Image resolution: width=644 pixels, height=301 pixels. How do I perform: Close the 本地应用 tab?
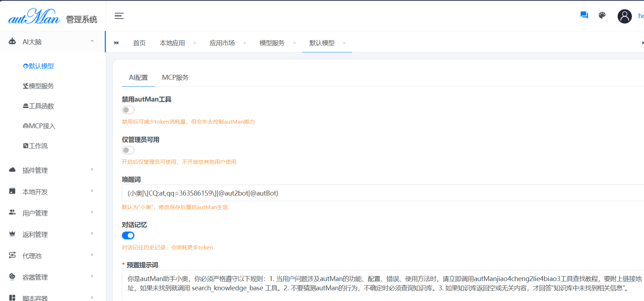pyautogui.click(x=195, y=43)
